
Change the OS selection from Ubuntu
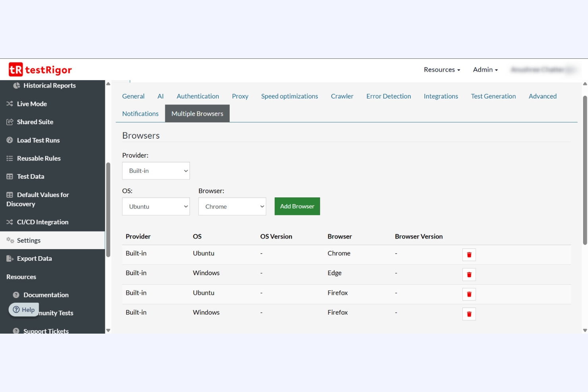click(156, 206)
